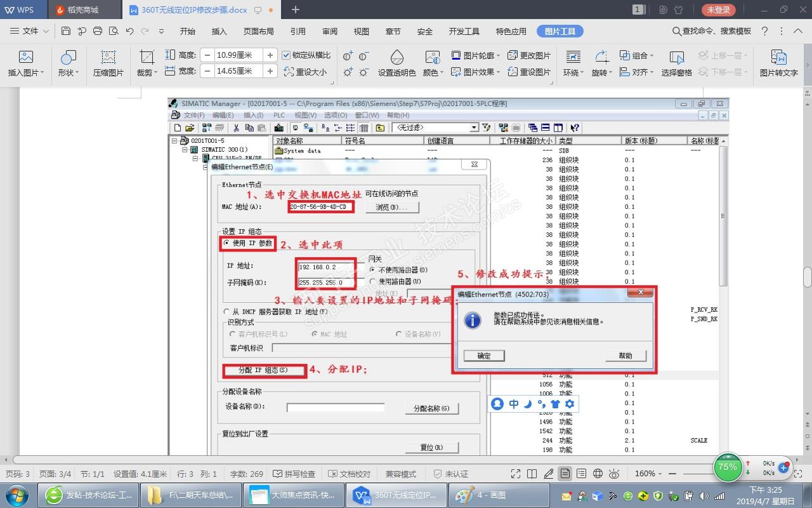Switch to Page Layout (页面布局) tab
The image size is (812, 508).
click(259, 31)
